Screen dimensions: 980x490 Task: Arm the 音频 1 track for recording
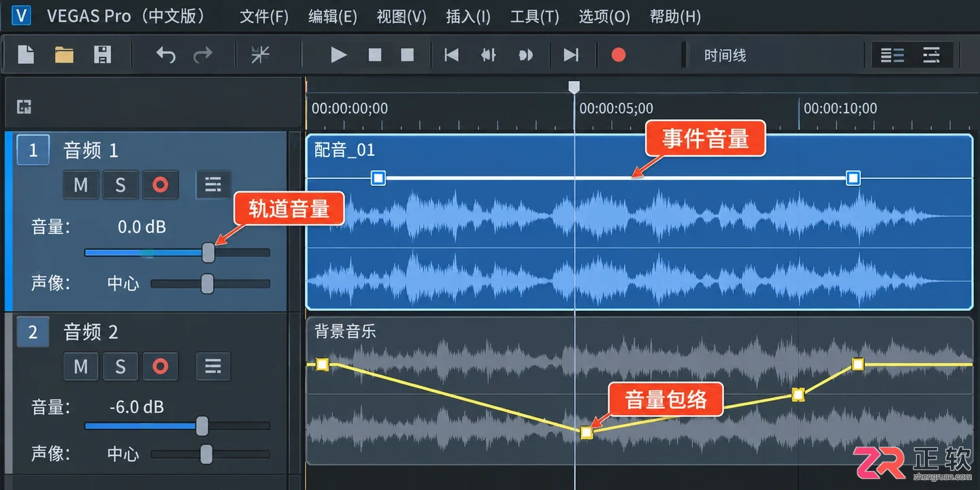pos(161,184)
